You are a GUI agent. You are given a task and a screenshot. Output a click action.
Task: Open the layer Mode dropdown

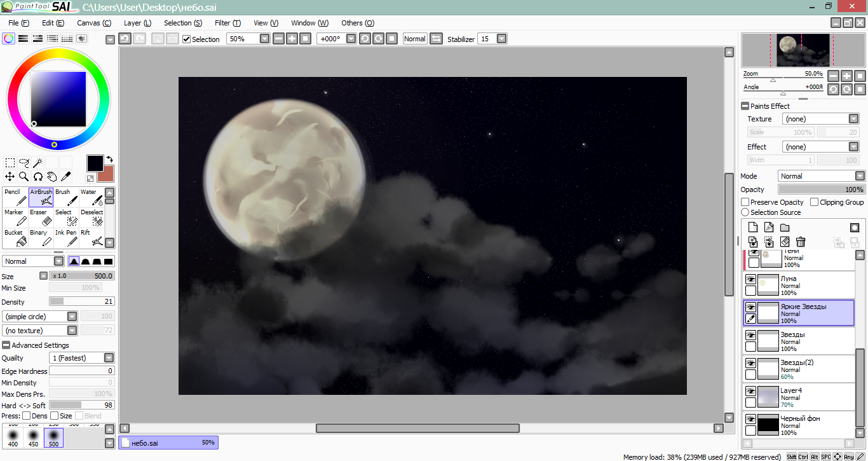click(x=860, y=176)
